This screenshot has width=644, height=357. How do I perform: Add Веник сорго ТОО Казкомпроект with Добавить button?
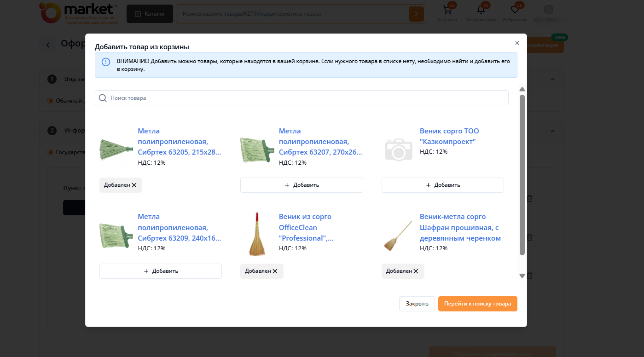(x=443, y=185)
